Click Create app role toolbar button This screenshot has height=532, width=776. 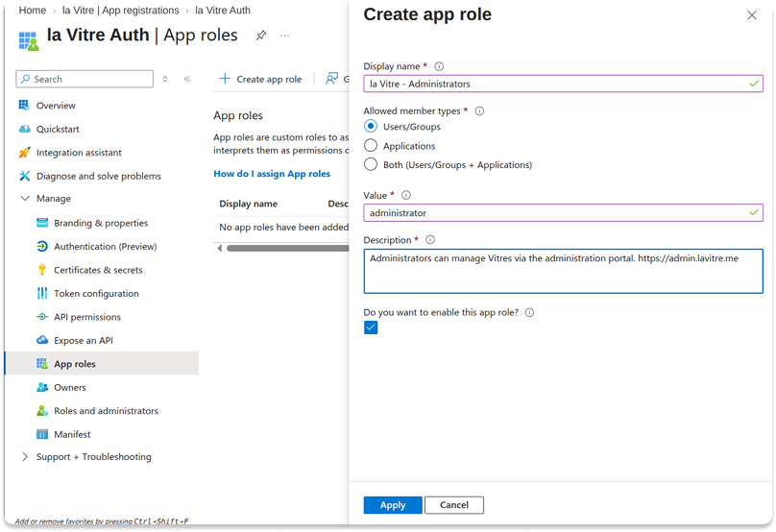click(x=261, y=79)
